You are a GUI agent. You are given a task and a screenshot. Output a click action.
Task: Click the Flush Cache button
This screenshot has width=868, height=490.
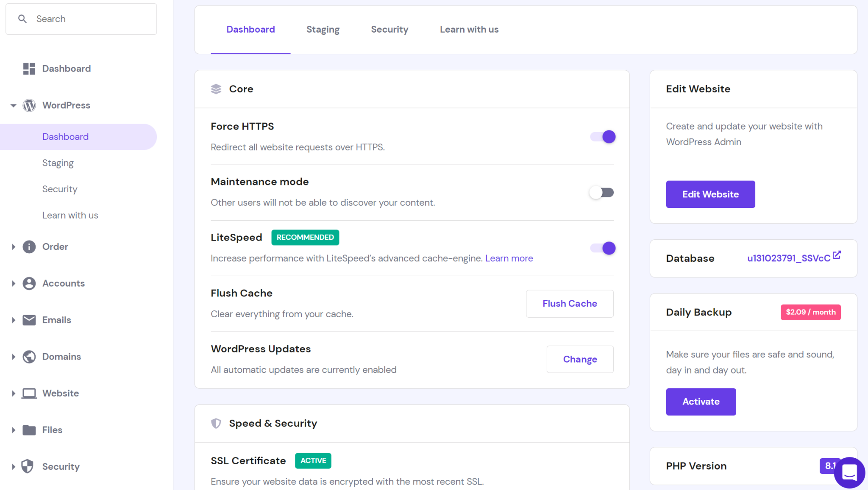pos(569,303)
